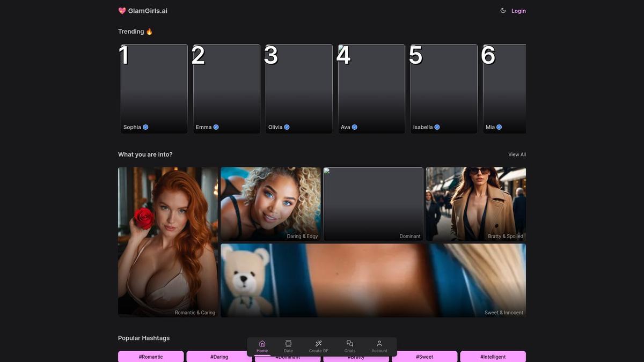Open the trending card for Olivia
Screen dimensions: 644x362
coord(299,88)
